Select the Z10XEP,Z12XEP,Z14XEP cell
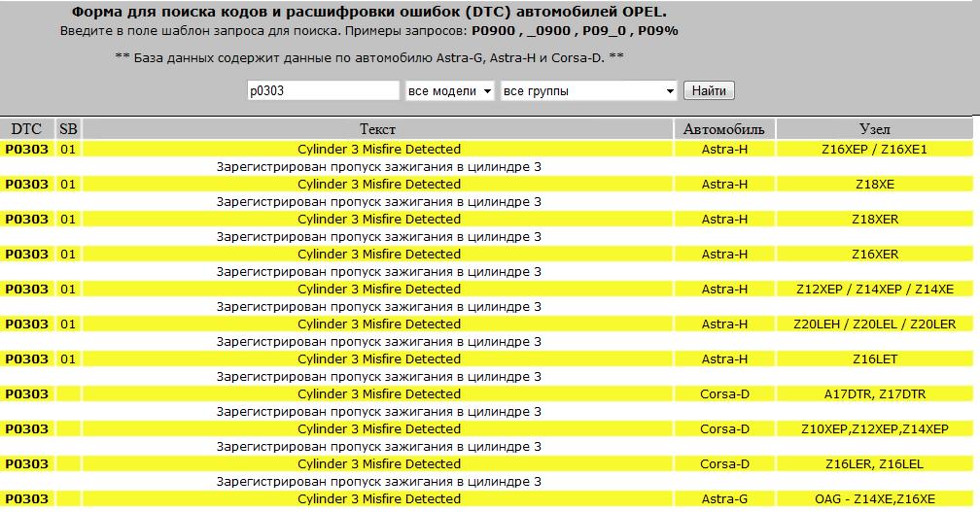 click(x=874, y=429)
